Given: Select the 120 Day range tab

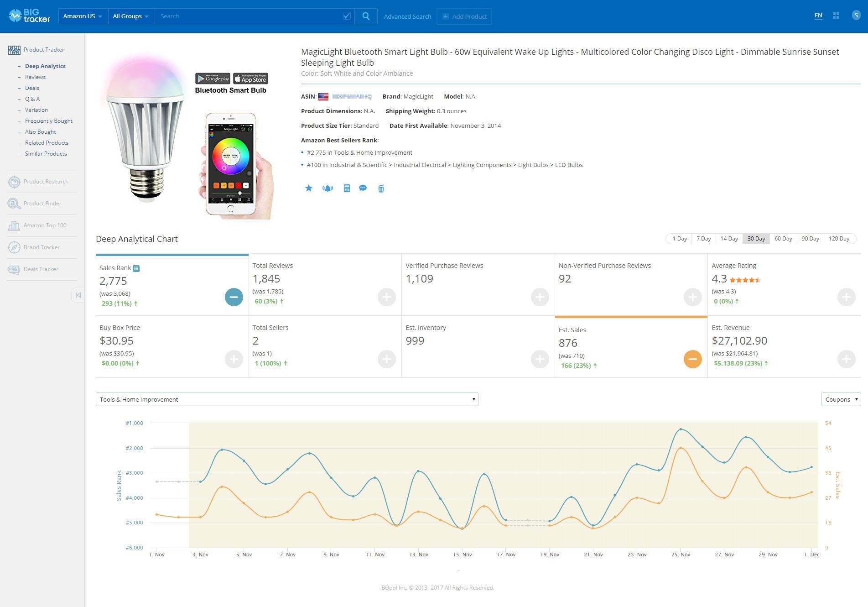Looking at the screenshot, I should pyautogui.click(x=839, y=239).
